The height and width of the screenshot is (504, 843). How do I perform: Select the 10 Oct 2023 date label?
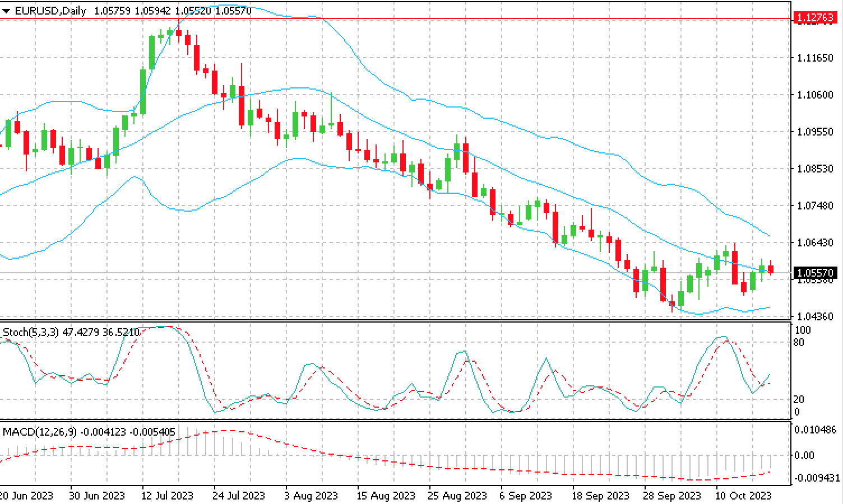click(x=743, y=496)
